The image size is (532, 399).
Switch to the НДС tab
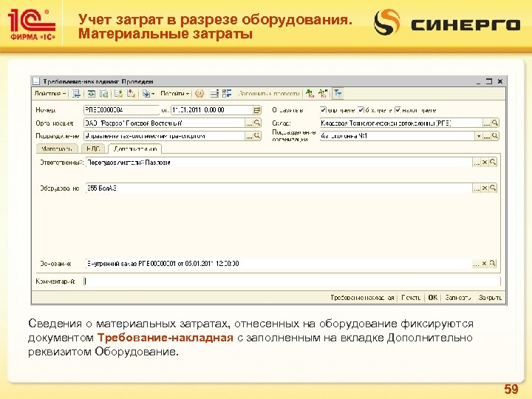pos(93,149)
